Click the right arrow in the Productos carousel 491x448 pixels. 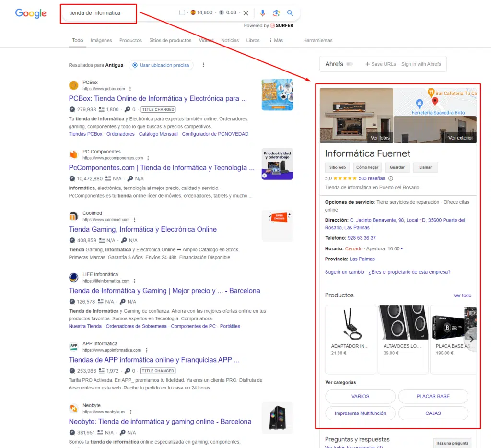pyautogui.click(x=470, y=339)
